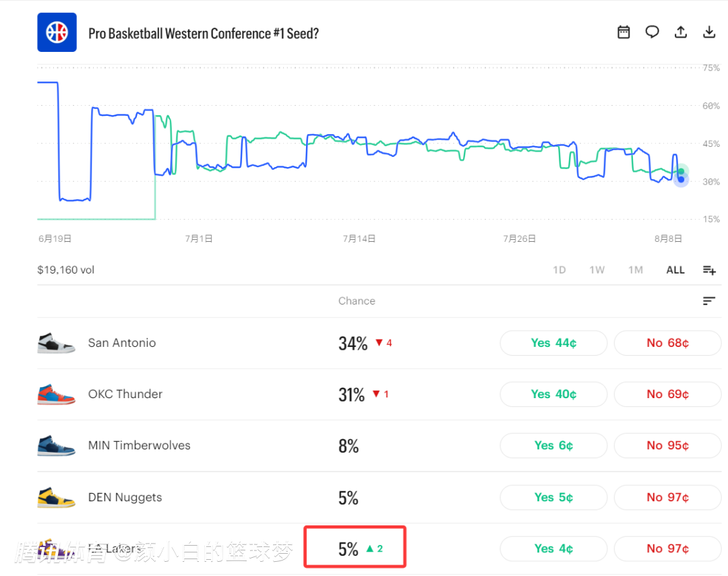Screen dimensions: 728x576
Task: Buy No 69¢ for OKC Thunder
Action: (667, 394)
